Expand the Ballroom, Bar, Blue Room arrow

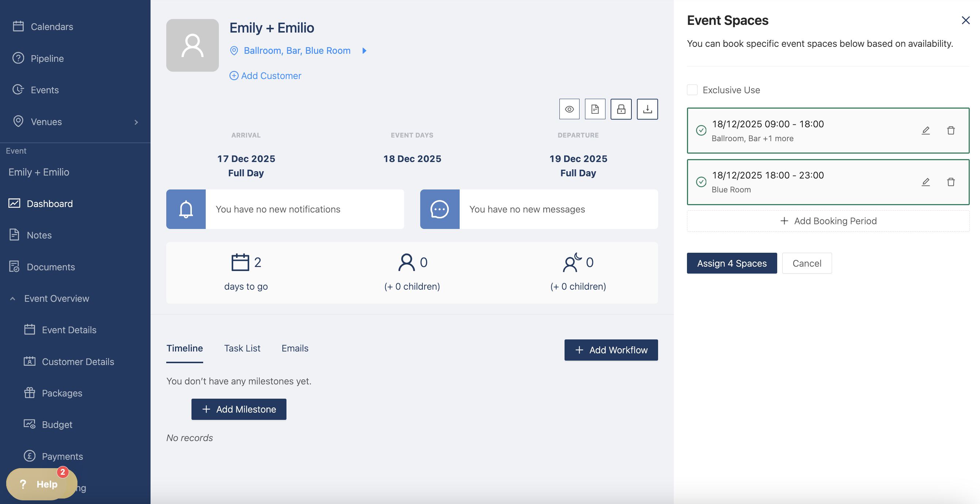(364, 50)
